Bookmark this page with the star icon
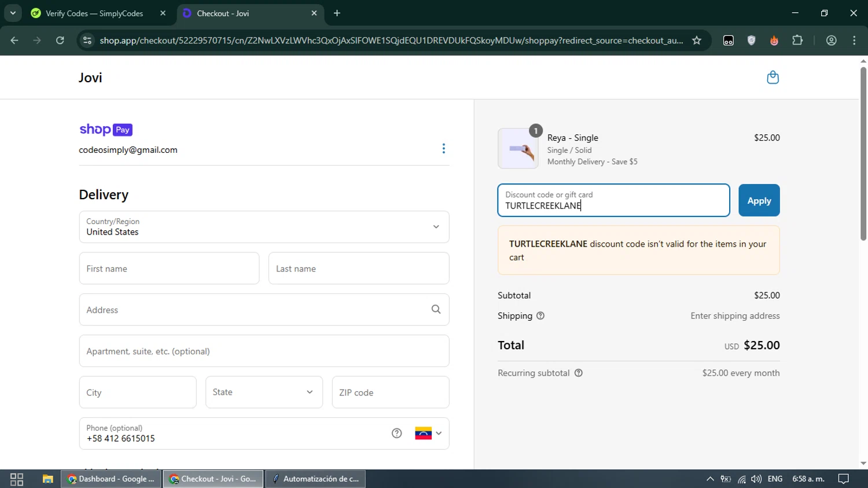Screen dimensions: 868x488 [x=697, y=41]
